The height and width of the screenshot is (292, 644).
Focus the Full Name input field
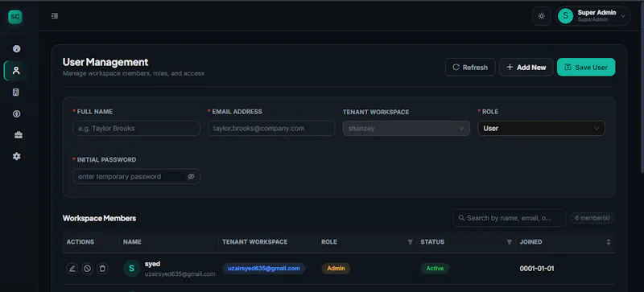coord(136,129)
